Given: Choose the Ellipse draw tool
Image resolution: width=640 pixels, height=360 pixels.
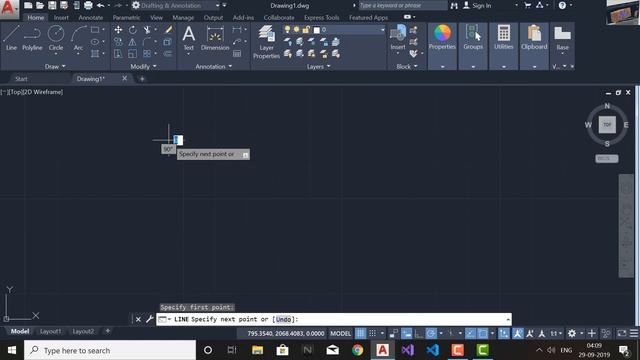Looking at the screenshot, I should [x=95, y=42].
